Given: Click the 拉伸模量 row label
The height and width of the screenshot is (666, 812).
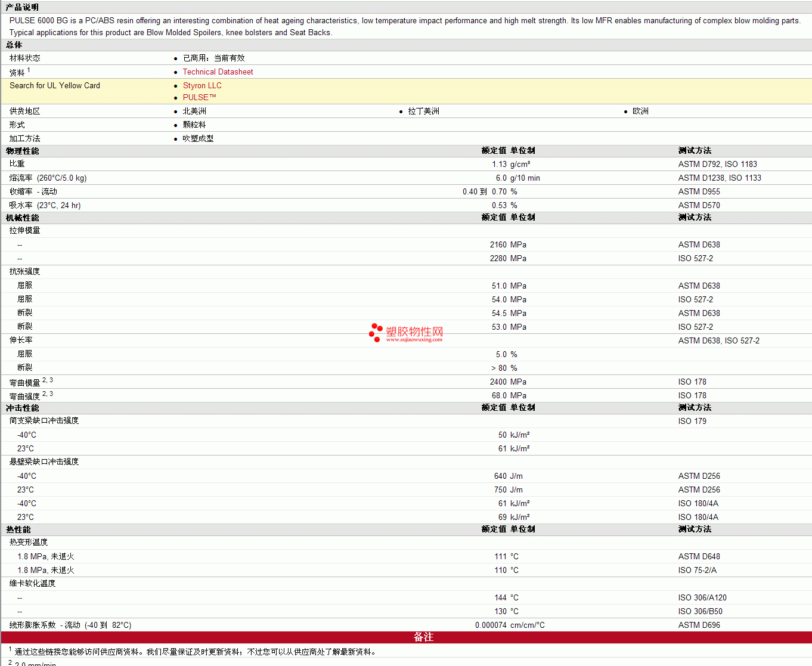Looking at the screenshot, I should [x=25, y=230].
